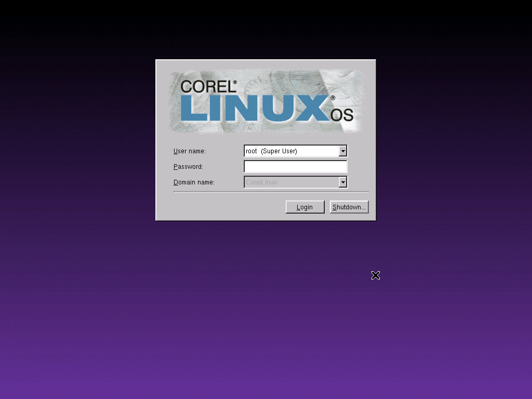Screen dimensions: 532x399
Task: Click the Login button
Action: [304, 207]
